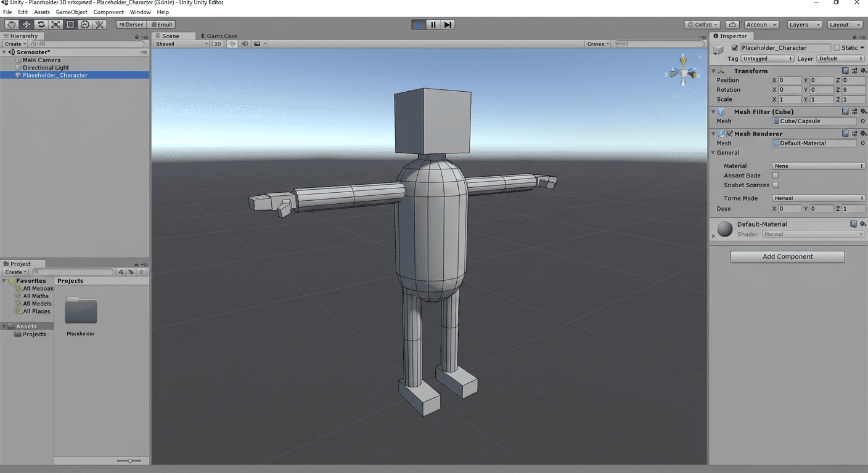Open the GameObject menu
Screen dimensions: 868x473
click(72, 12)
